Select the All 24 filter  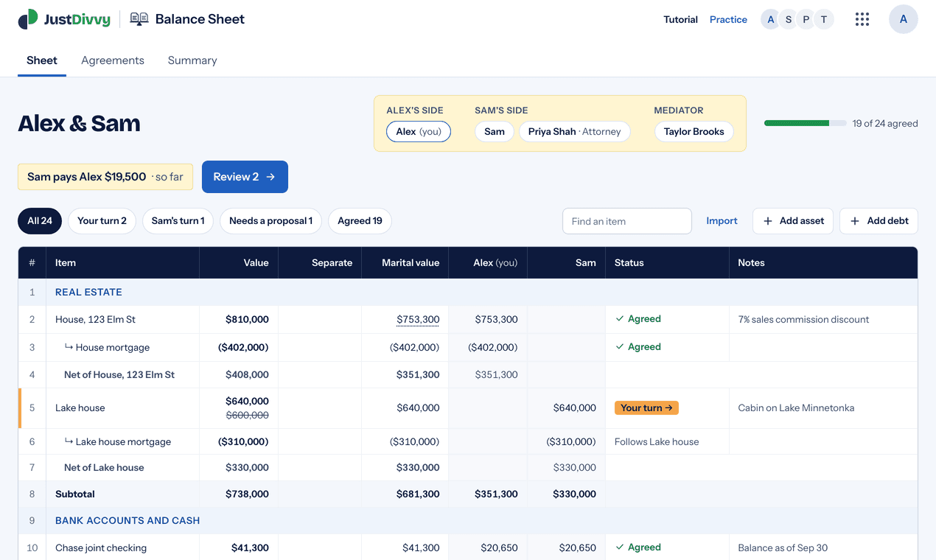[x=40, y=221]
